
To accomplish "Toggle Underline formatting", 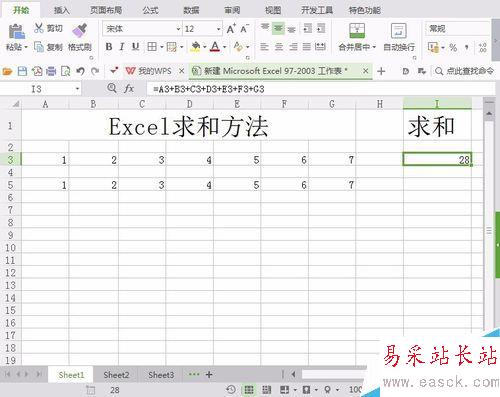I will pyautogui.click(x=135, y=47).
